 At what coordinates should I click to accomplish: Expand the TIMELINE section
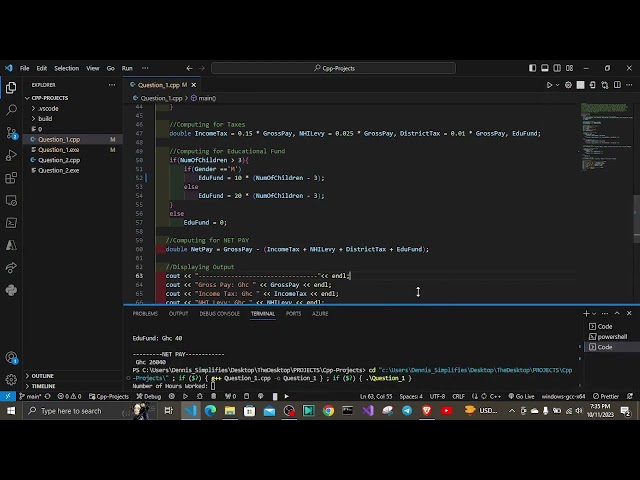click(72, 386)
